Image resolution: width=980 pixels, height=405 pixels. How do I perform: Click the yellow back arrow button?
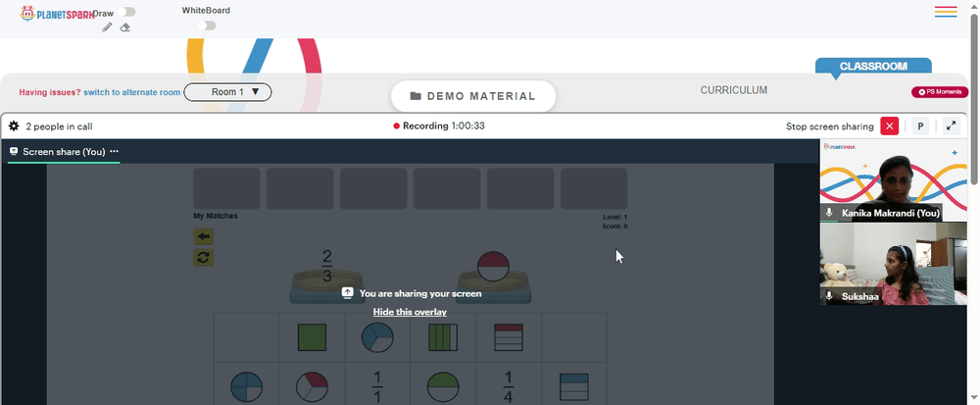tap(203, 237)
